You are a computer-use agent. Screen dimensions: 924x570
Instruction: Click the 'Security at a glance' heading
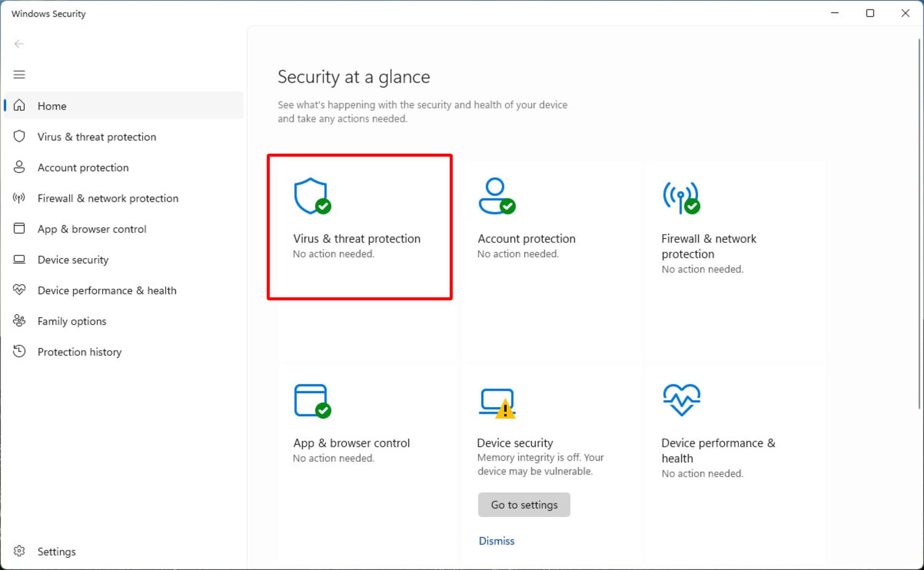(354, 77)
